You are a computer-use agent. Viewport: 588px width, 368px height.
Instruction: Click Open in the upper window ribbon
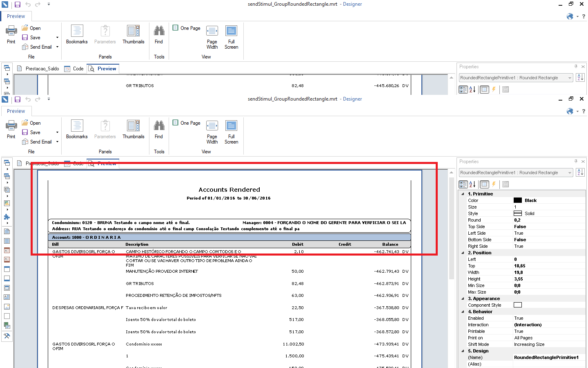pyautogui.click(x=31, y=28)
